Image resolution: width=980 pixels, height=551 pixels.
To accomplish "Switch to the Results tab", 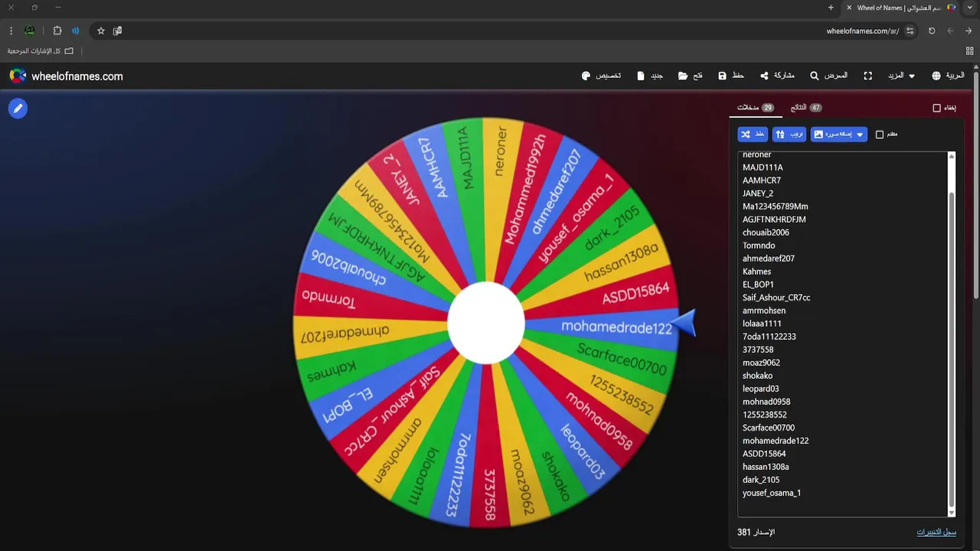I will 806,108.
